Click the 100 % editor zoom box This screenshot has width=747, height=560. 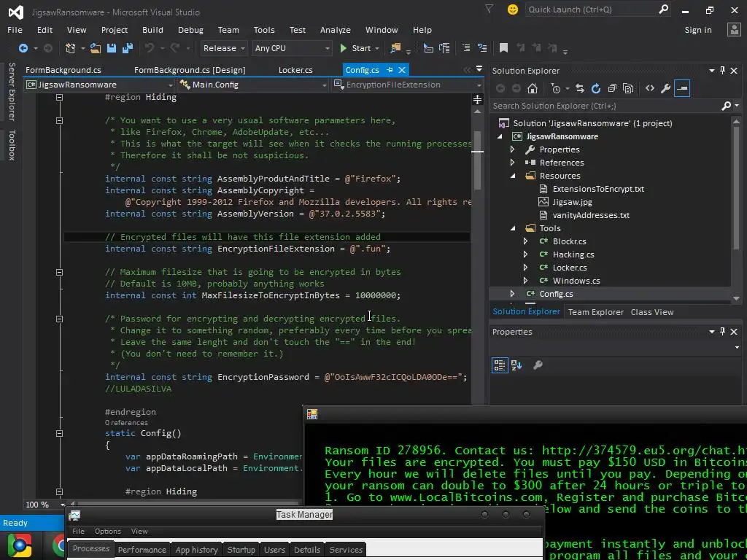tap(44, 505)
